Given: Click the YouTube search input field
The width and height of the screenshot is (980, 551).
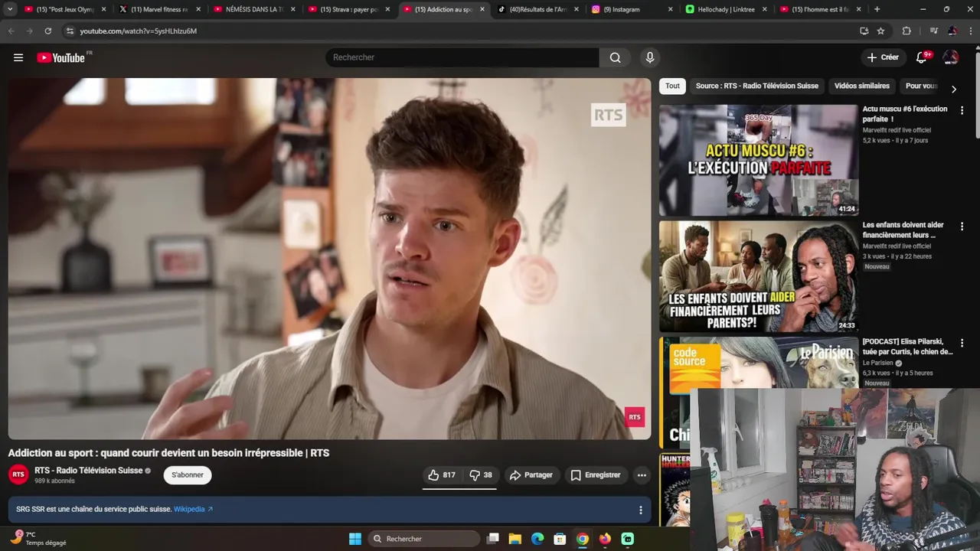Looking at the screenshot, I should point(462,57).
